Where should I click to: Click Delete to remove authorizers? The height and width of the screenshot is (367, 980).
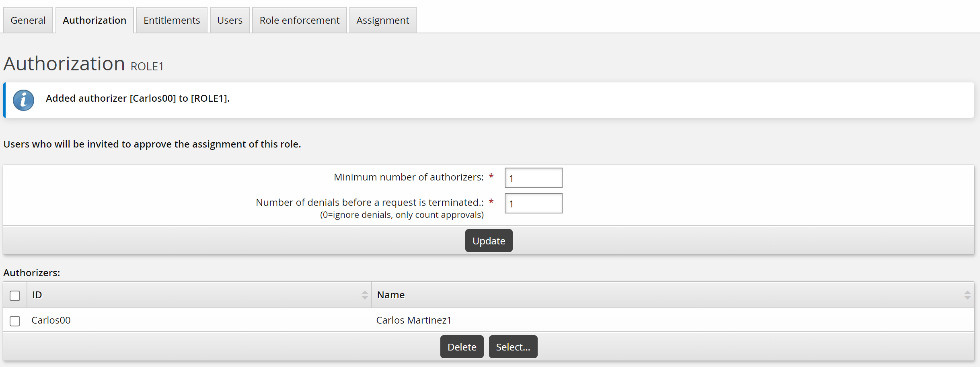point(462,346)
